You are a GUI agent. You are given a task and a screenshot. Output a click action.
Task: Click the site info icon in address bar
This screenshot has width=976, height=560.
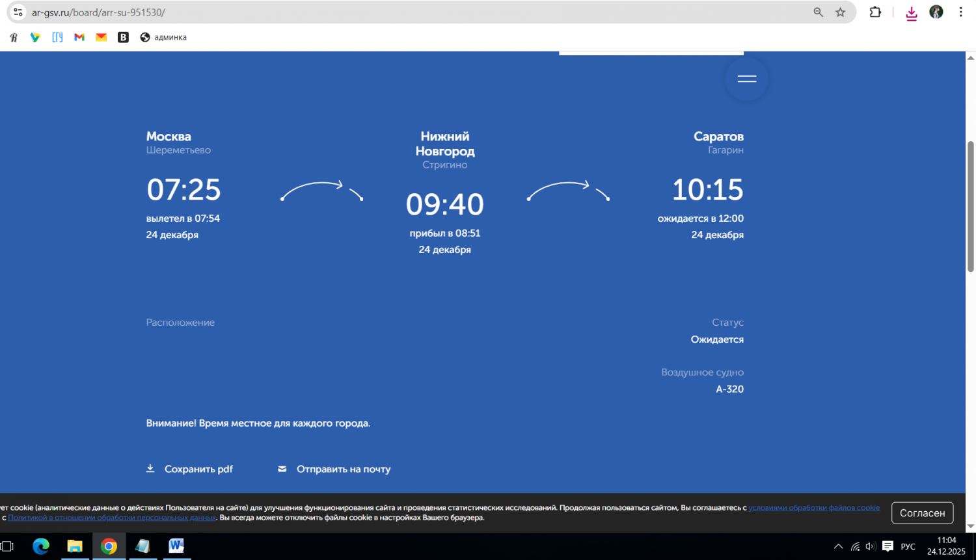point(18,12)
